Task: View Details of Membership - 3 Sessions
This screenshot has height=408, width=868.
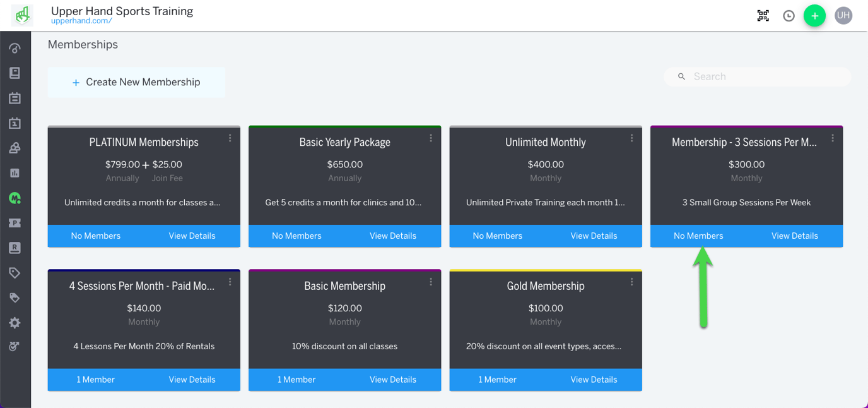Action: pyautogui.click(x=795, y=236)
